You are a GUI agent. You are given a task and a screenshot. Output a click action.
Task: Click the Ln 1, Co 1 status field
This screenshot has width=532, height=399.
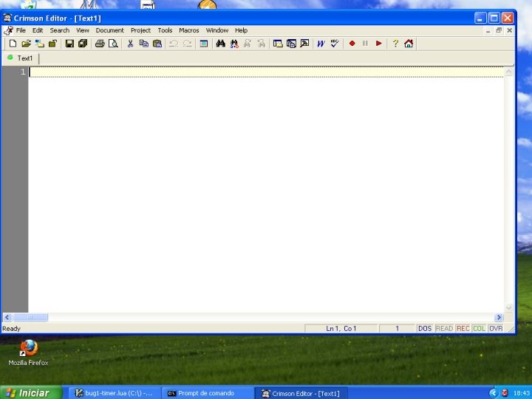coord(341,328)
